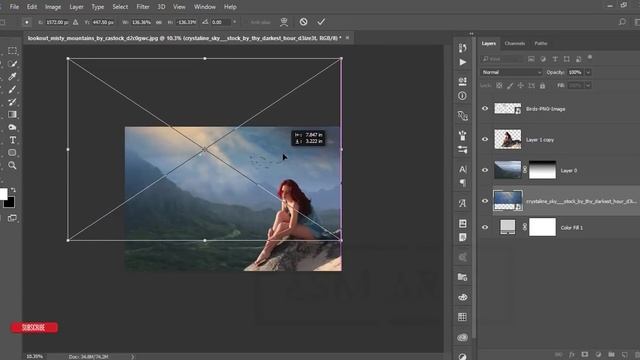Click the foreground white color swatch

click(x=3, y=193)
